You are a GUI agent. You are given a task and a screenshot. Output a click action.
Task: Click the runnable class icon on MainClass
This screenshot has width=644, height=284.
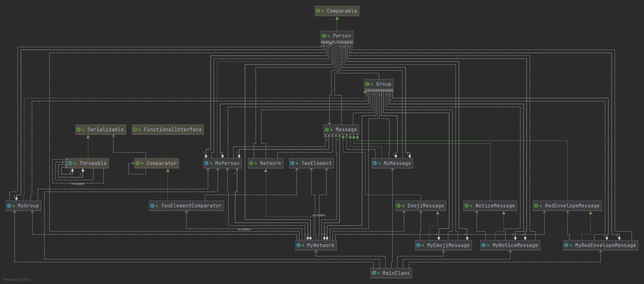click(374, 273)
